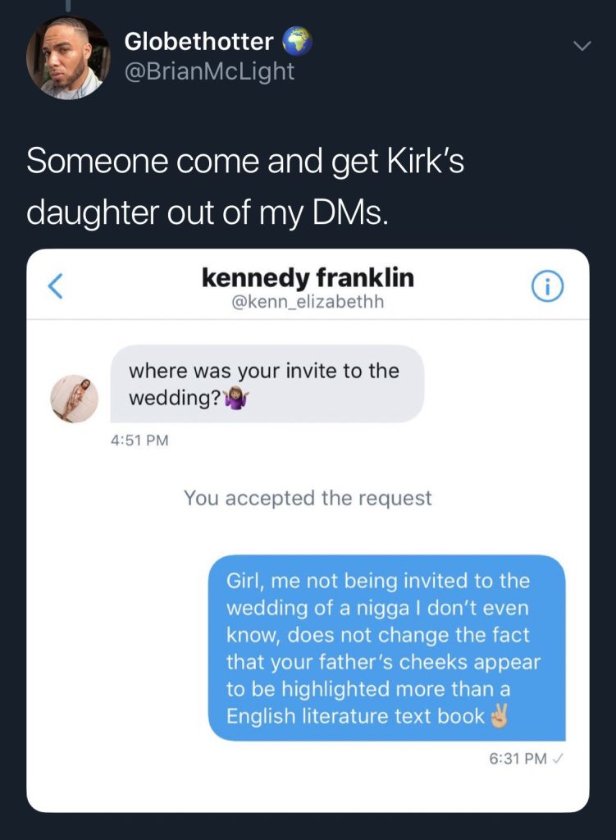Screen dimensions: 616x840
Task: Click the 4:51 PM timestamp
Action: click(x=139, y=440)
